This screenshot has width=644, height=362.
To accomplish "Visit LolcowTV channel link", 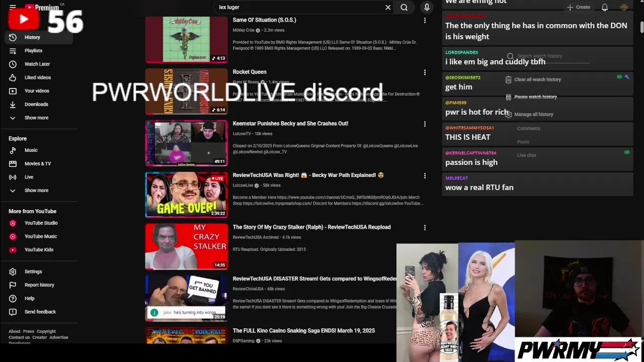I will (x=242, y=134).
